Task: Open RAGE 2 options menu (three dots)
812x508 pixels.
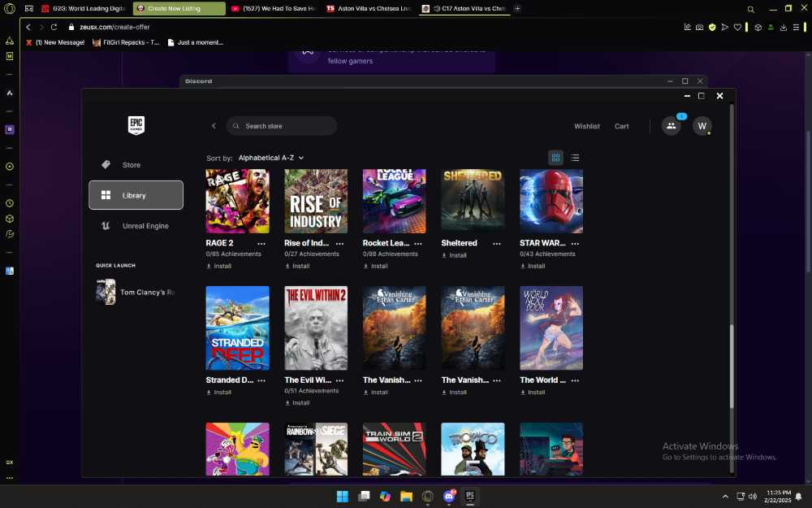Action: 261,244
